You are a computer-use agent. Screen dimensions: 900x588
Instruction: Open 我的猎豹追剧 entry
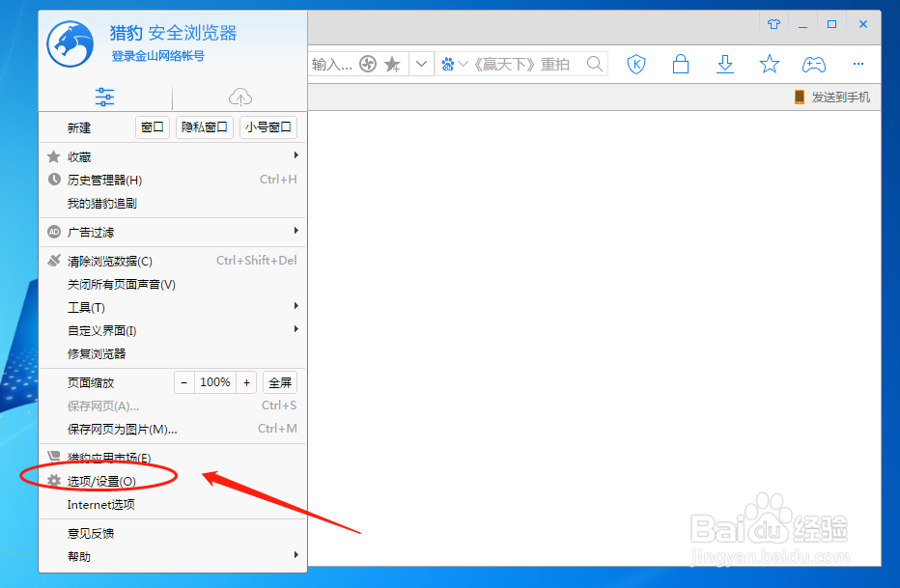tap(172, 203)
